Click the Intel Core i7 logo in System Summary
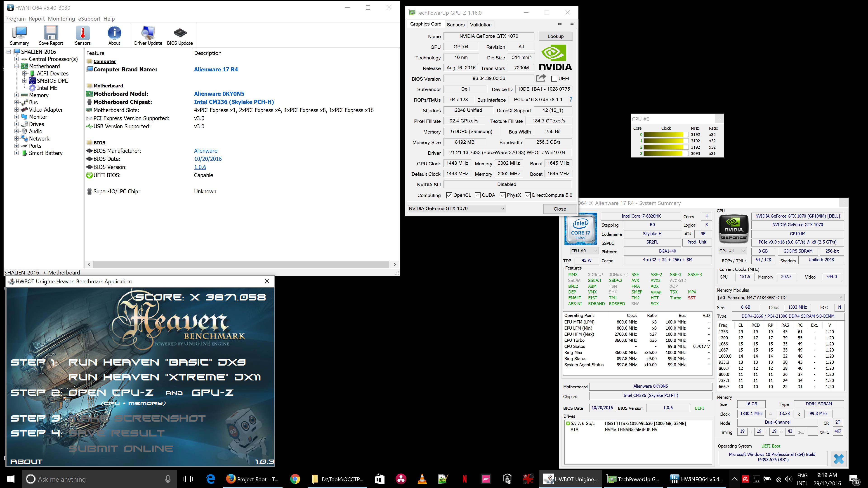Viewport: 868px width, 488px height. (580, 229)
